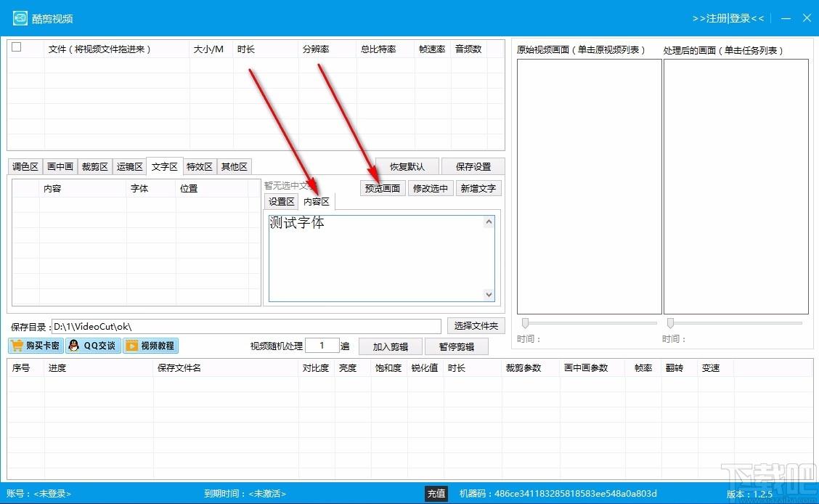Click the 帧速率 column header
819x504 pixels.
coord(432,49)
